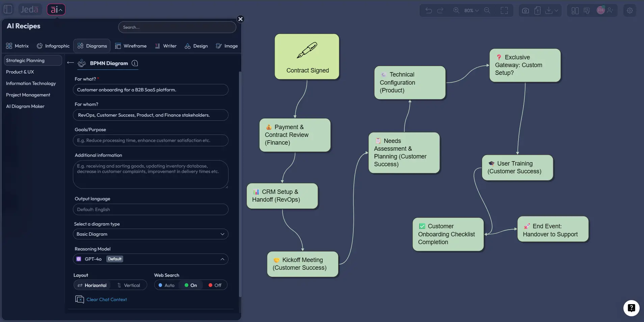Screen dimensions: 644x322
Task: Zoom in on the canvas
Action: pos(456,10)
